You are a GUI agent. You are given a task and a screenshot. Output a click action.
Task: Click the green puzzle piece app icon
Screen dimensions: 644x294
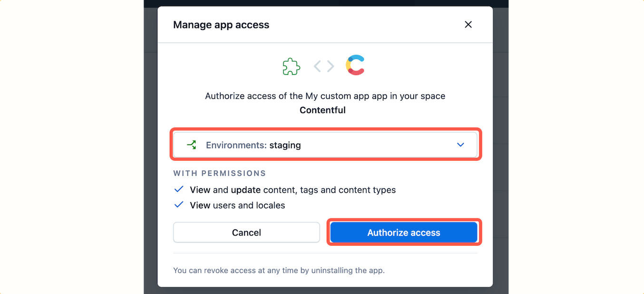(292, 66)
